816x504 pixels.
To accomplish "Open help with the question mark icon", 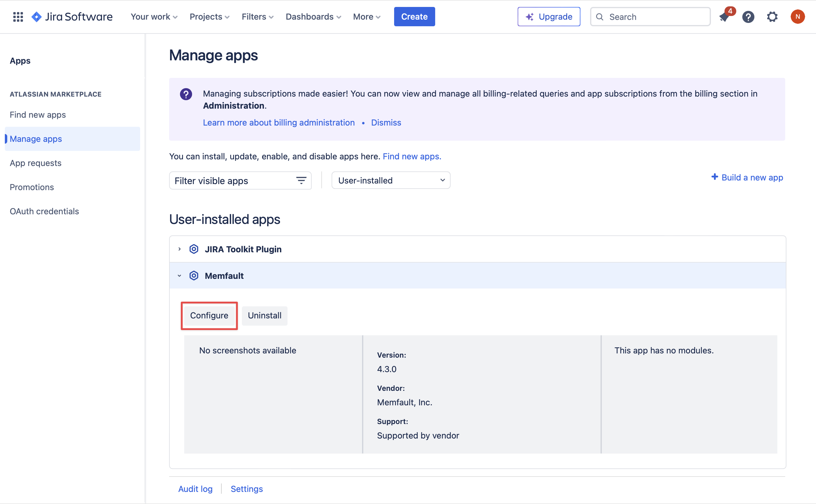I will [x=748, y=17].
